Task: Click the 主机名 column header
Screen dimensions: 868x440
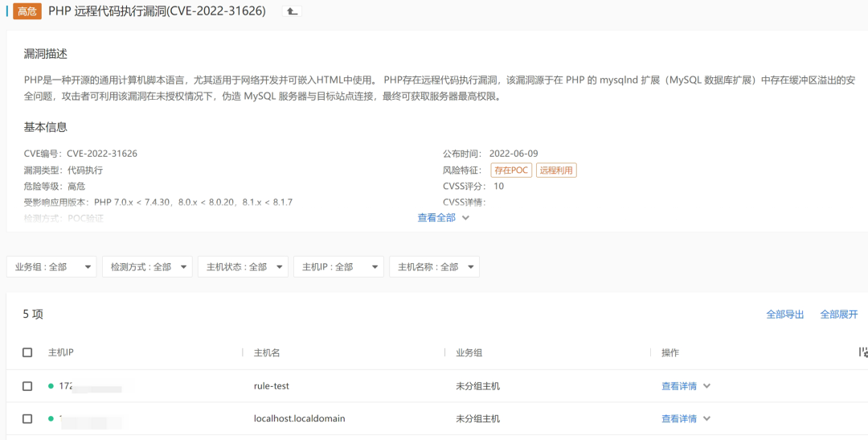Action: point(267,352)
